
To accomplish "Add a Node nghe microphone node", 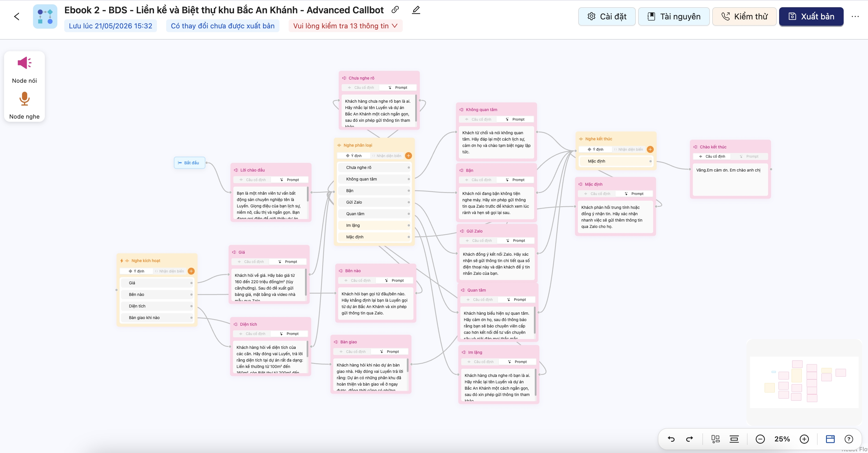I will [24, 105].
